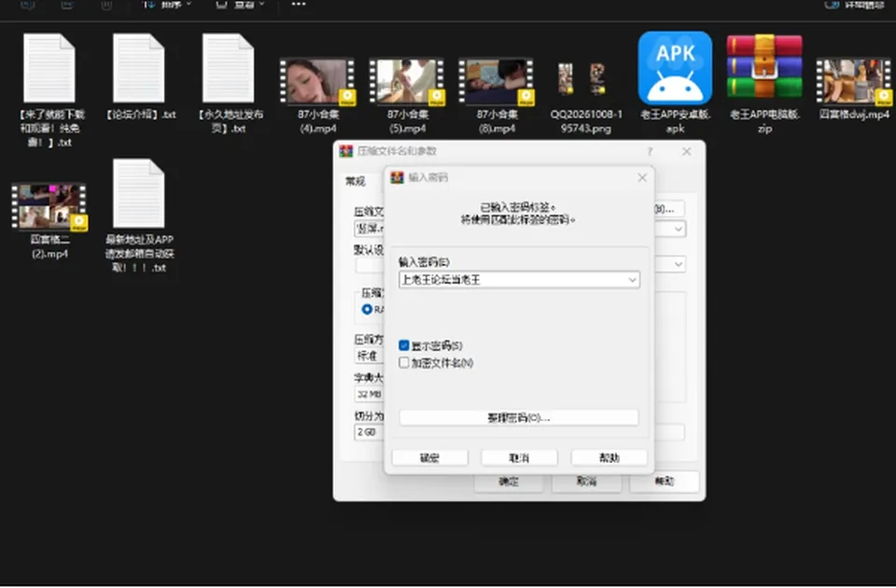This screenshot has width=896, height=588.
Task: Switch to the 常规 tab
Action: (x=355, y=181)
